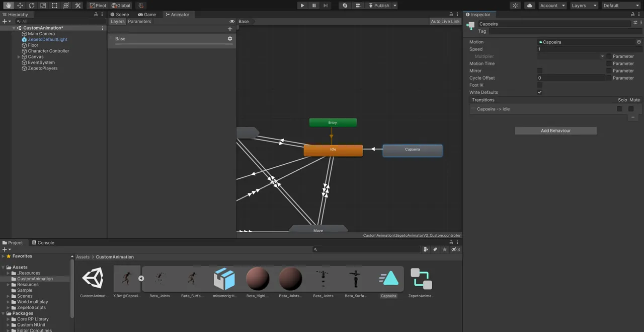Disable the Write Defaults checkbox

[x=540, y=92]
